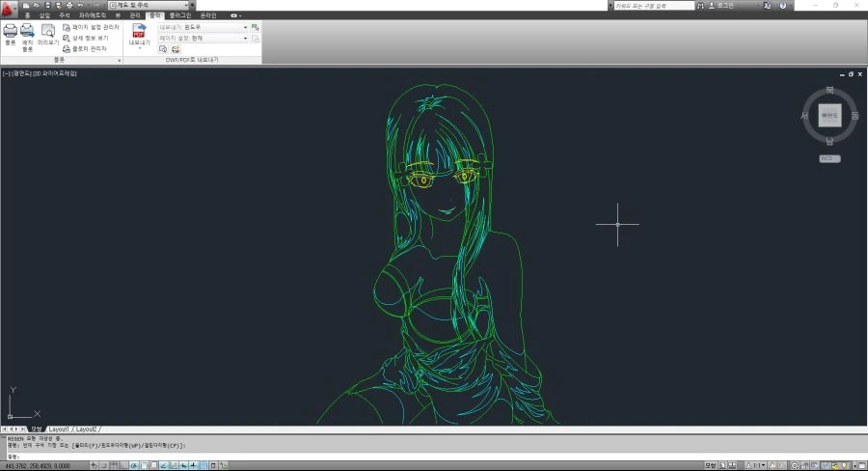Click the ViewCube center 평면도 face
The width and height of the screenshot is (868, 471).
click(x=829, y=115)
